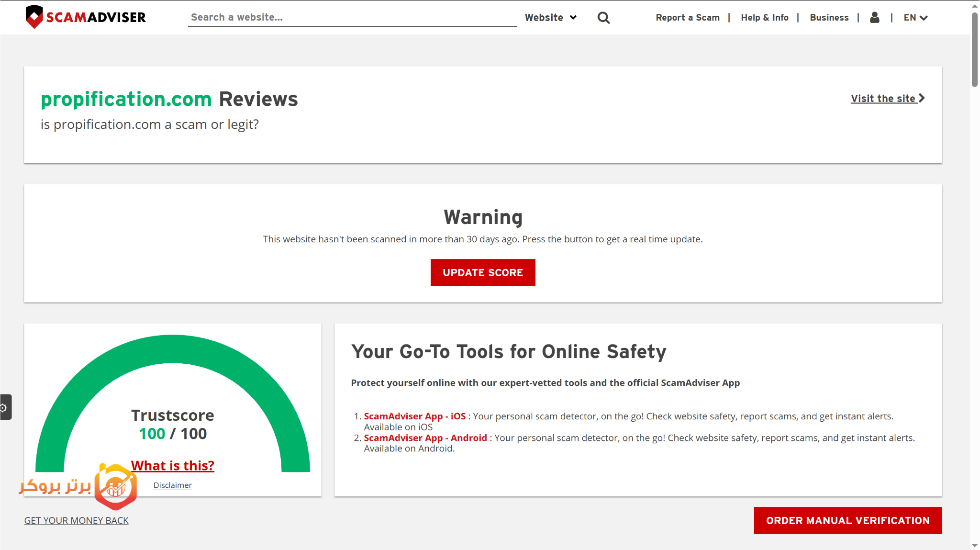Click the 'Warning' heading

point(483,217)
